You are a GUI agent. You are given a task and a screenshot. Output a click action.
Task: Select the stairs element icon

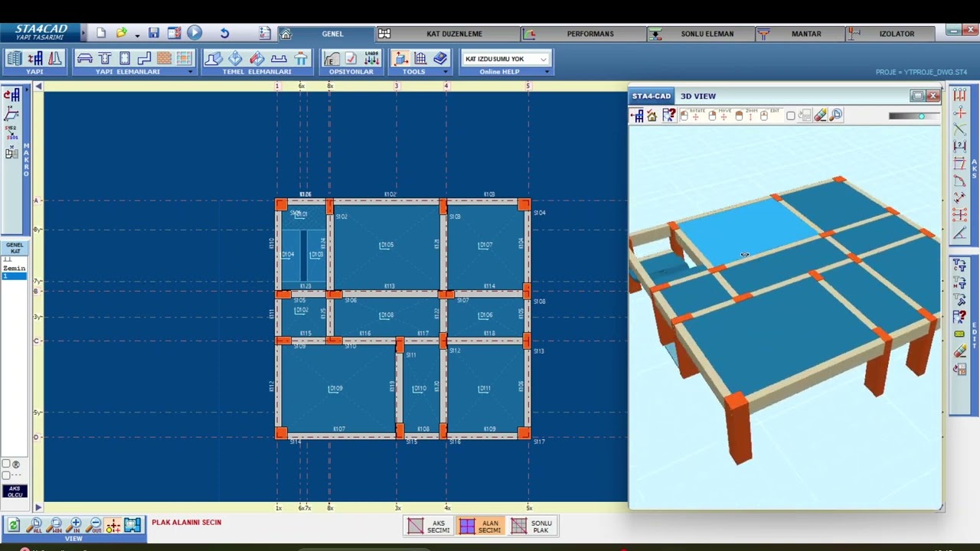coord(144,59)
